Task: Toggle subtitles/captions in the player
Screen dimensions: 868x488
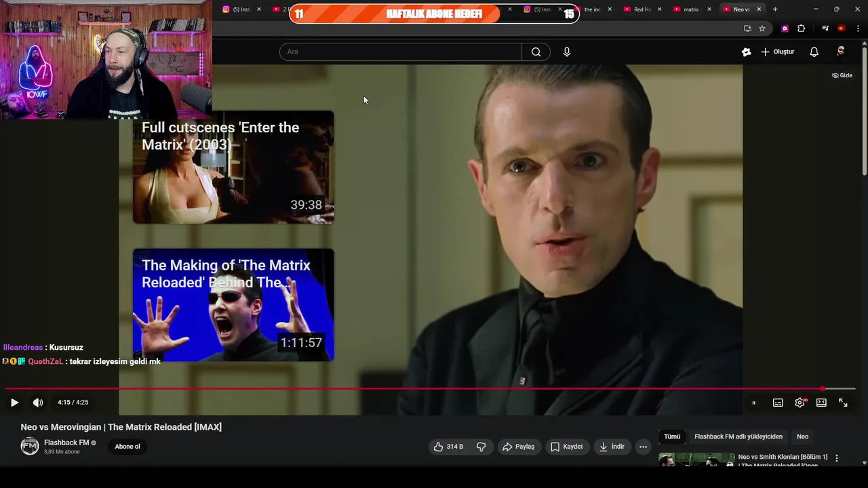Action: 778,403
